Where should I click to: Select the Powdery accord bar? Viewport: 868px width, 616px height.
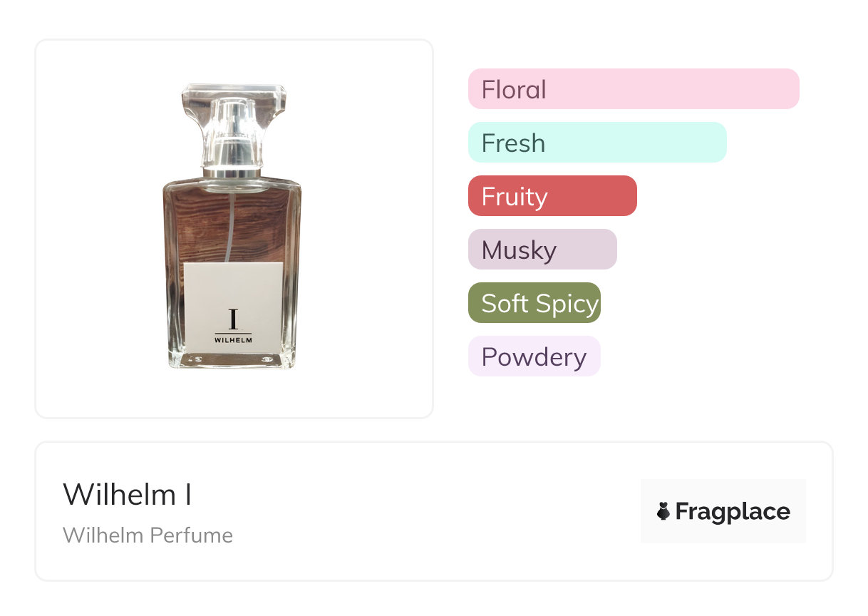534,356
